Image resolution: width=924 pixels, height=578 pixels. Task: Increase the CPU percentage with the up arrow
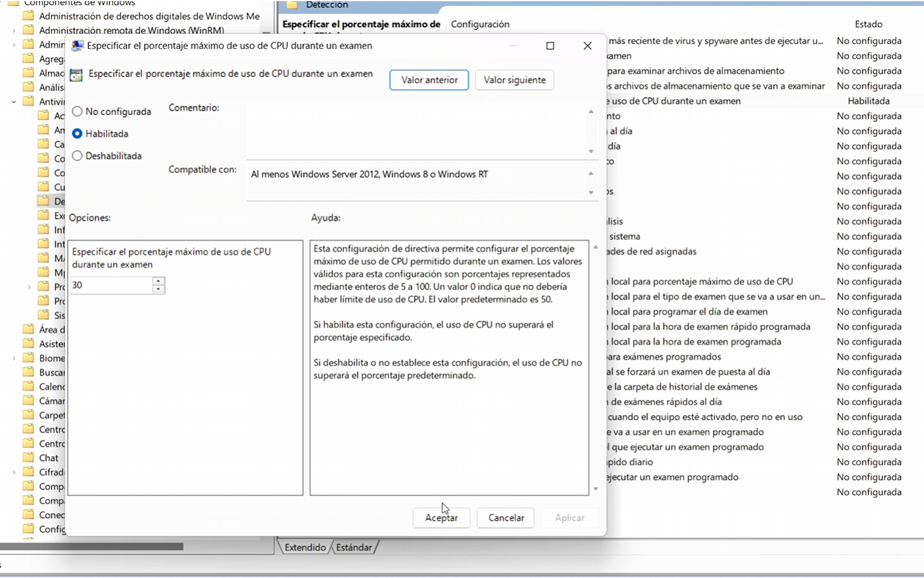158,281
